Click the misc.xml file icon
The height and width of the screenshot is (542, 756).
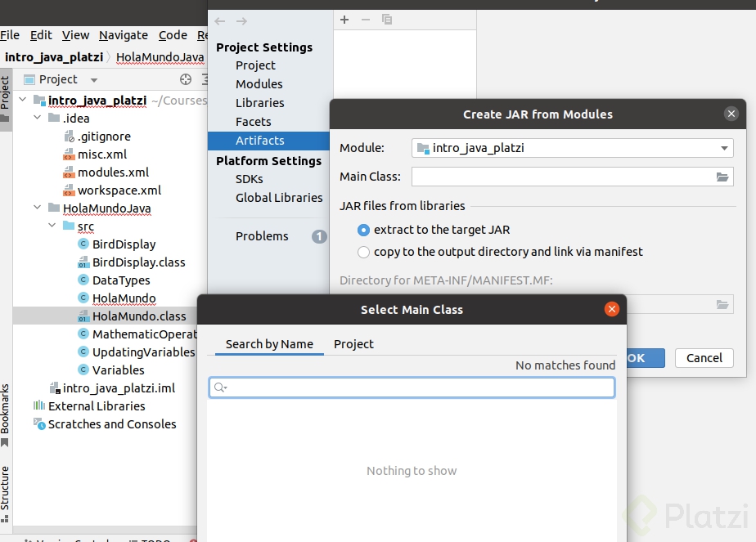(x=69, y=155)
